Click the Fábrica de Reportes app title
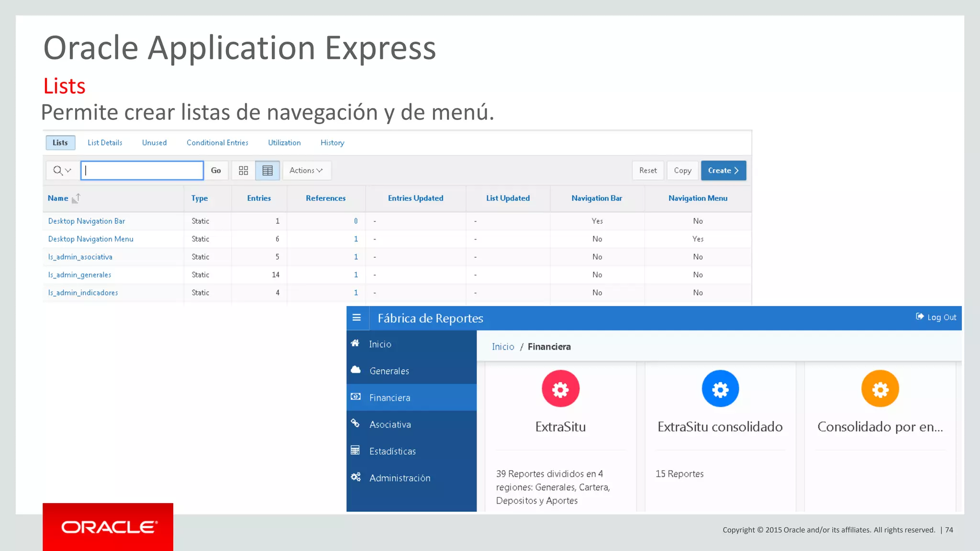Viewport: 980px width, 551px height. pos(430,318)
